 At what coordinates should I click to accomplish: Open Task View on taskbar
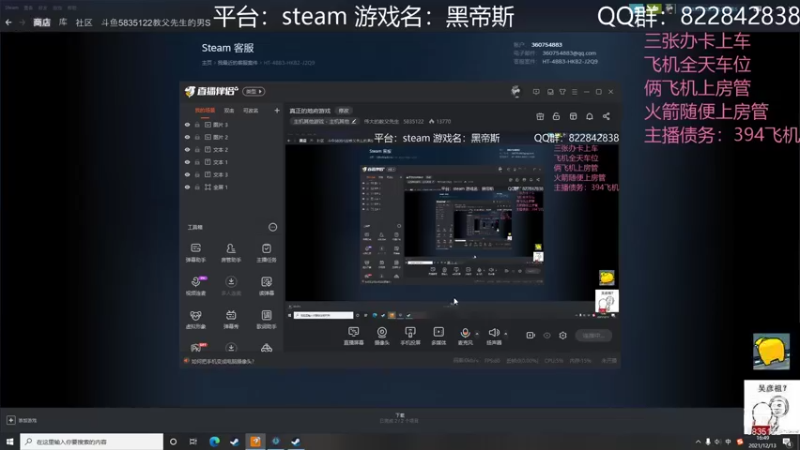coord(193,441)
